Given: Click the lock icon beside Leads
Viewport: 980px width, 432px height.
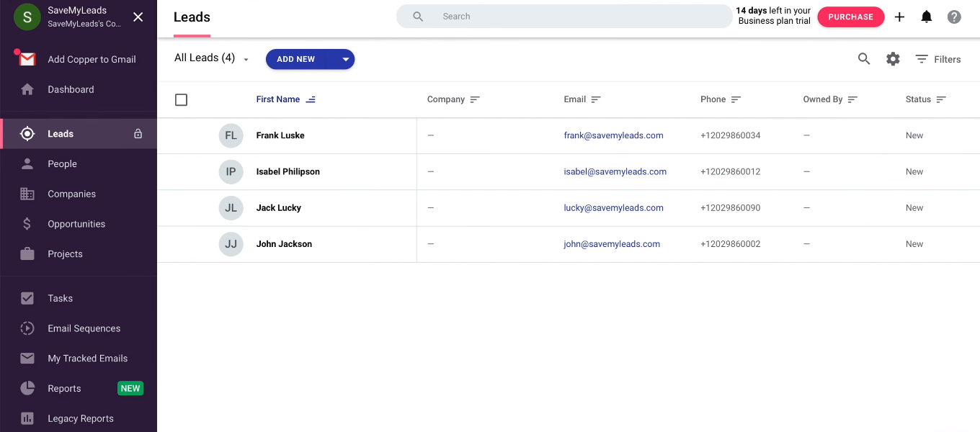Looking at the screenshot, I should 138,134.
